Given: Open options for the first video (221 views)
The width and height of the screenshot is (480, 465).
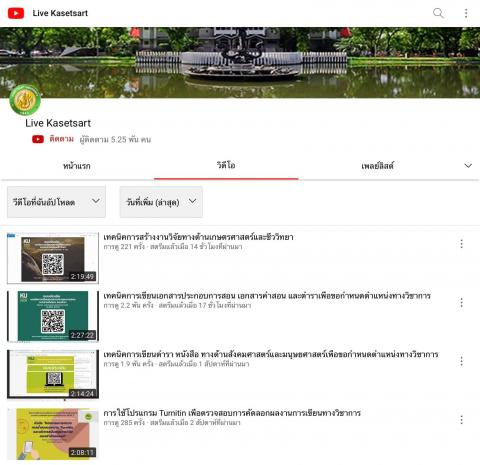Looking at the screenshot, I should 461,244.
